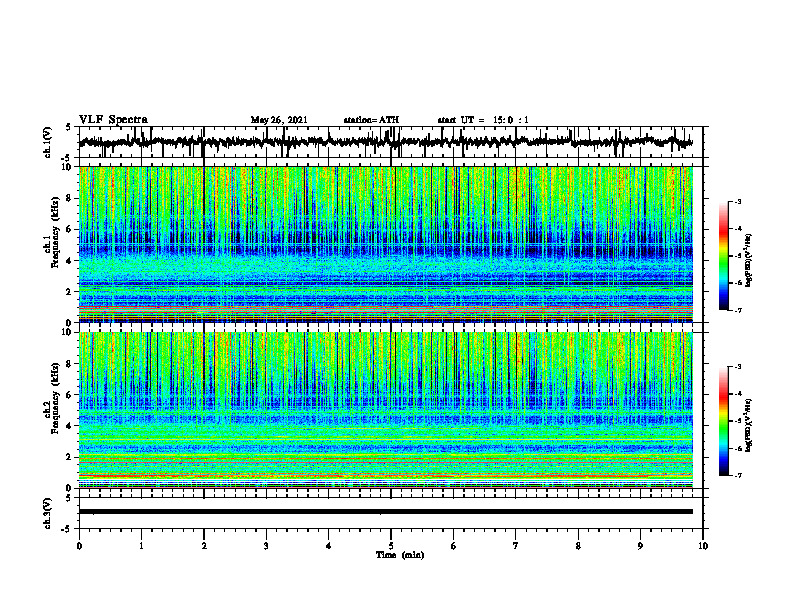This screenshot has width=792, height=612.
Task: Click the log(PSD) units label beside ch.1 colorbar
Action: coord(748,261)
